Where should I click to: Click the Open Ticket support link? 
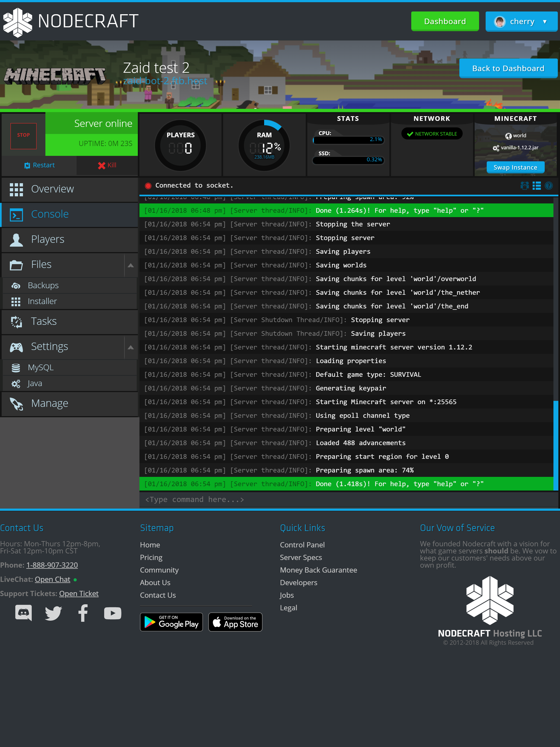[x=79, y=593]
